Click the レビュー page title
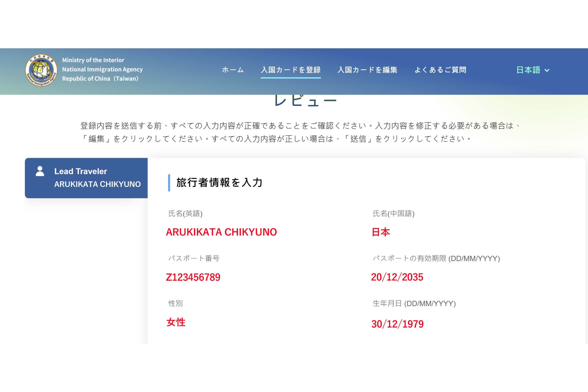This screenshot has height=392, width=588. coord(305,101)
